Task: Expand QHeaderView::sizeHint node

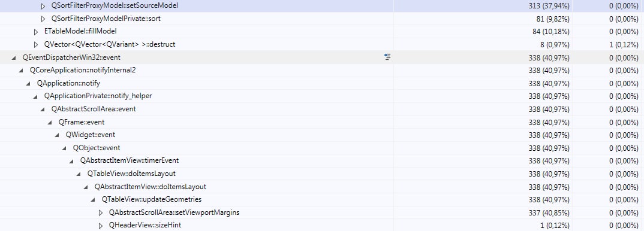Action: (101, 225)
